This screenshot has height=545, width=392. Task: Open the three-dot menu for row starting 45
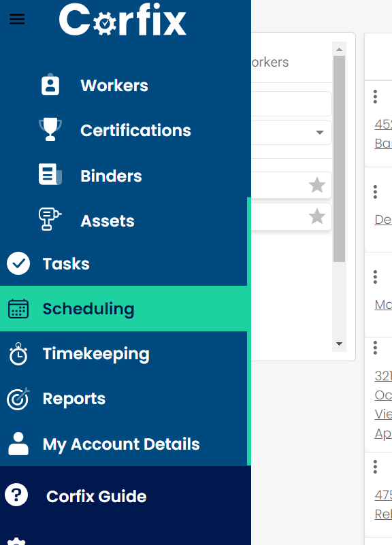(x=375, y=97)
